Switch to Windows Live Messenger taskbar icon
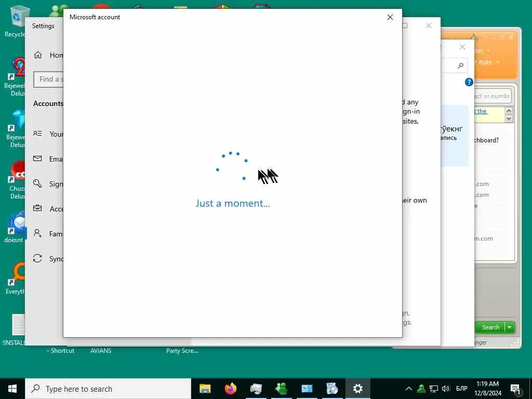This screenshot has width=532, height=399. tap(281, 389)
